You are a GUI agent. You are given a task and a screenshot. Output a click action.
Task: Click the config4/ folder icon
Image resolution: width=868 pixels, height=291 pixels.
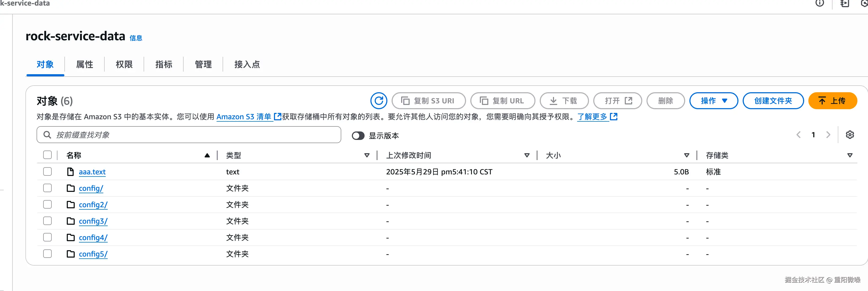[x=71, y=237]
